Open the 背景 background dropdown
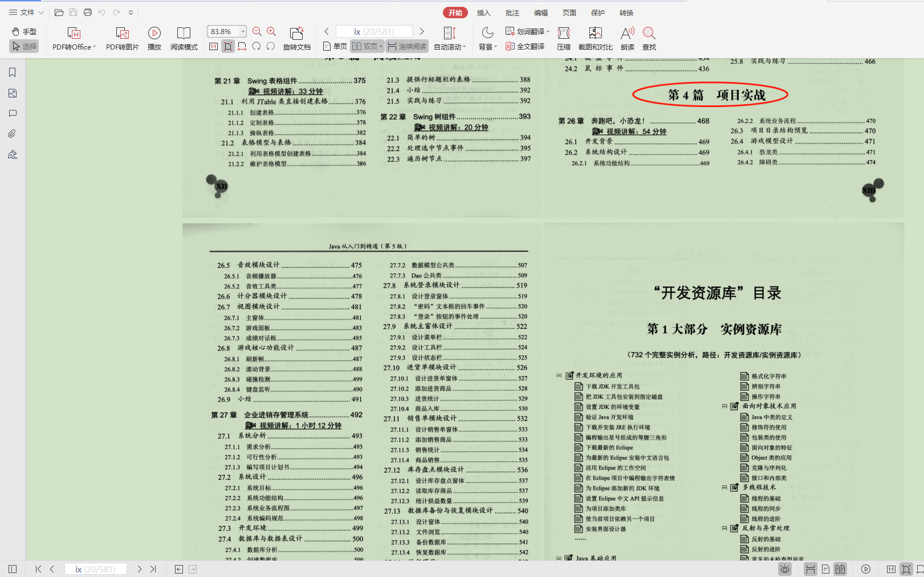This screenshot has width=924, height=577. tap(488, 39)
